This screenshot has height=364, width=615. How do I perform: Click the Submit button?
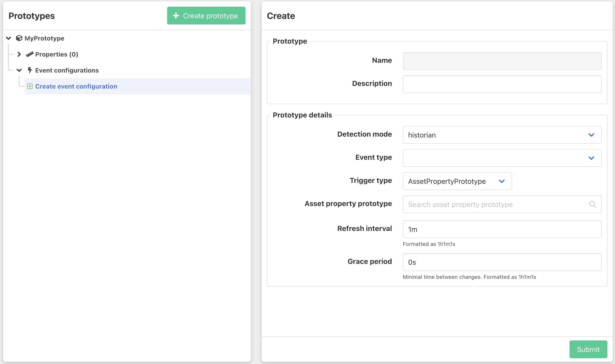[588, 349]
